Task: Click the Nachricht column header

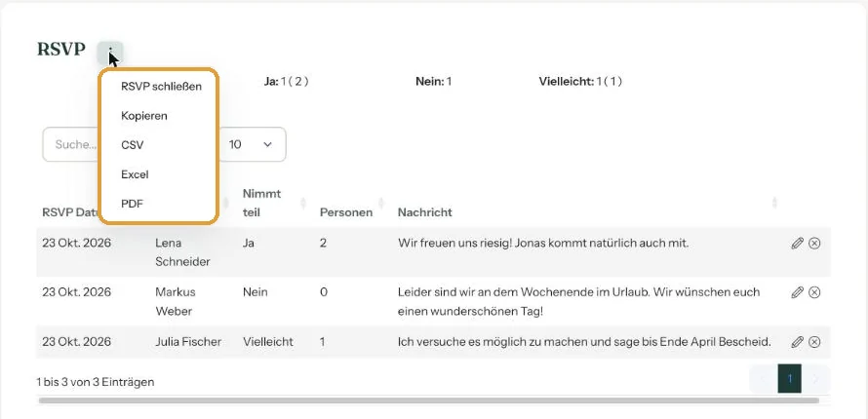Action: (424, 212)
